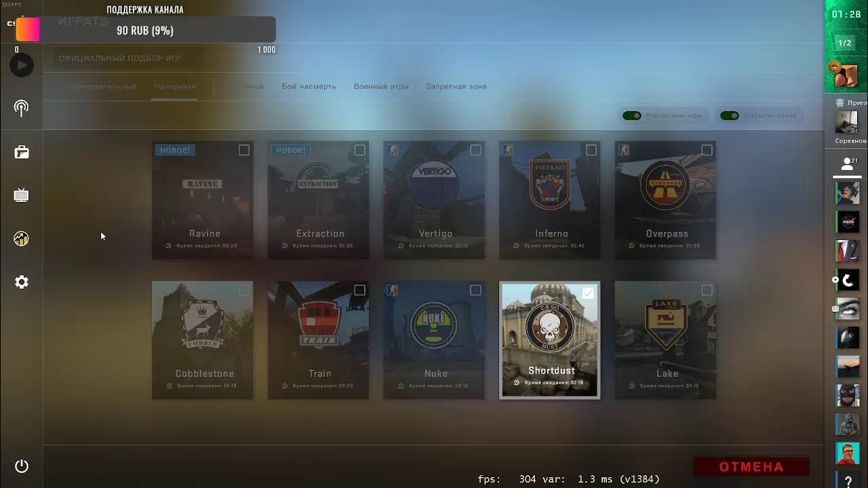Click the 1/2 party counter
This screenshot has width=868, height=488.
[x=845, y=43]
